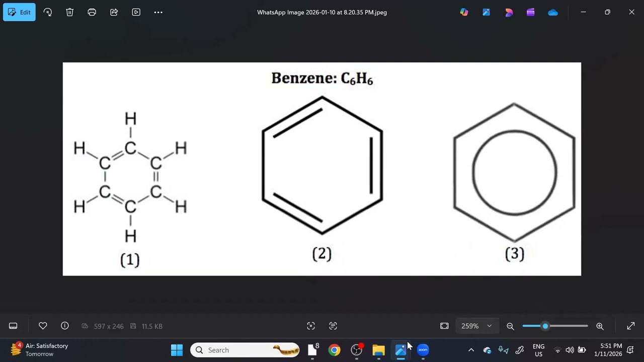
Task: Click the file size 11.5 KB text
Action: click(152, 326)
